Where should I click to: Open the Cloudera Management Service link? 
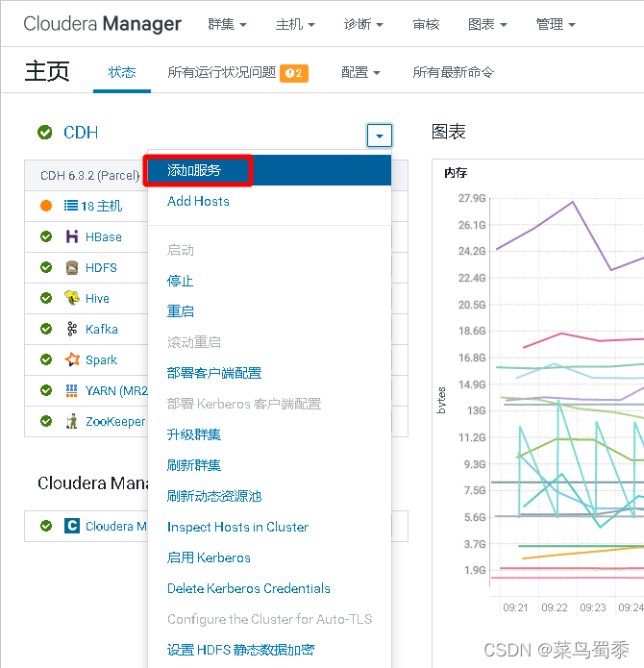click(116, 526)
